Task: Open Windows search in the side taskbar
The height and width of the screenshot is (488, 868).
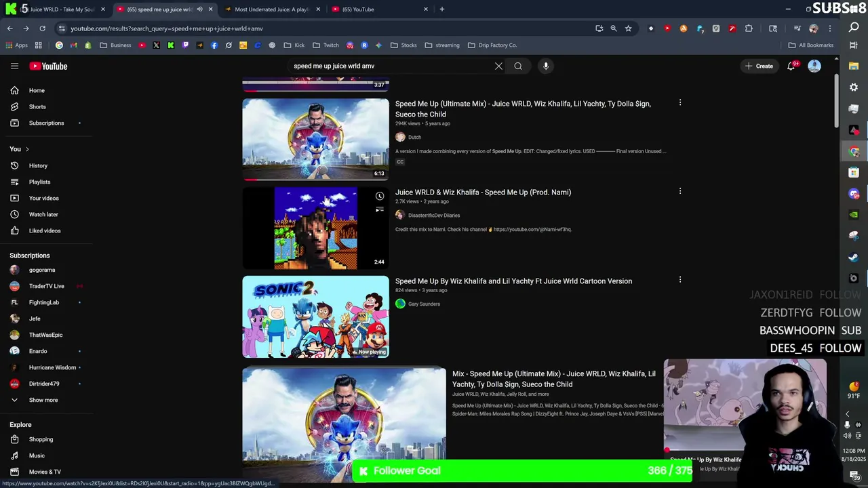Action: click(x=854, y=28)
